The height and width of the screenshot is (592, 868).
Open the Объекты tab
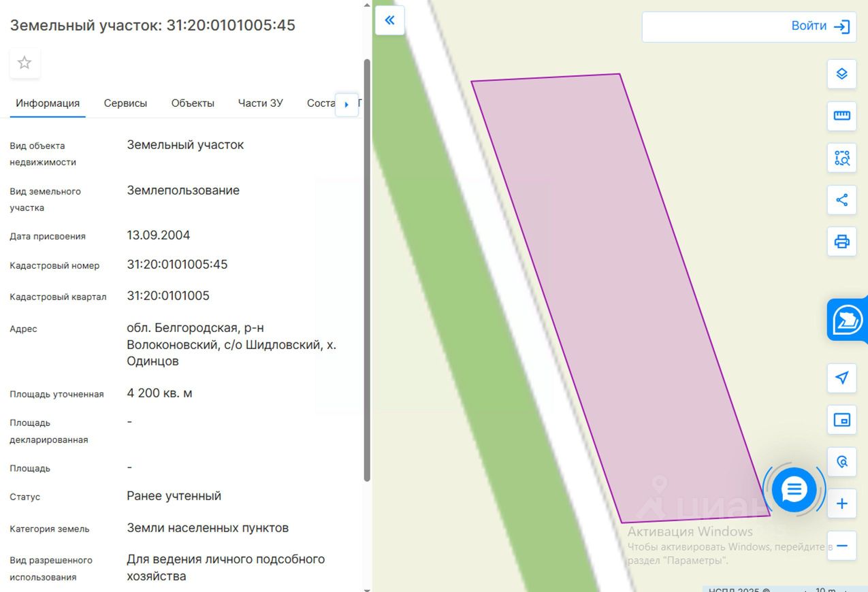click(x=193, y=103)
